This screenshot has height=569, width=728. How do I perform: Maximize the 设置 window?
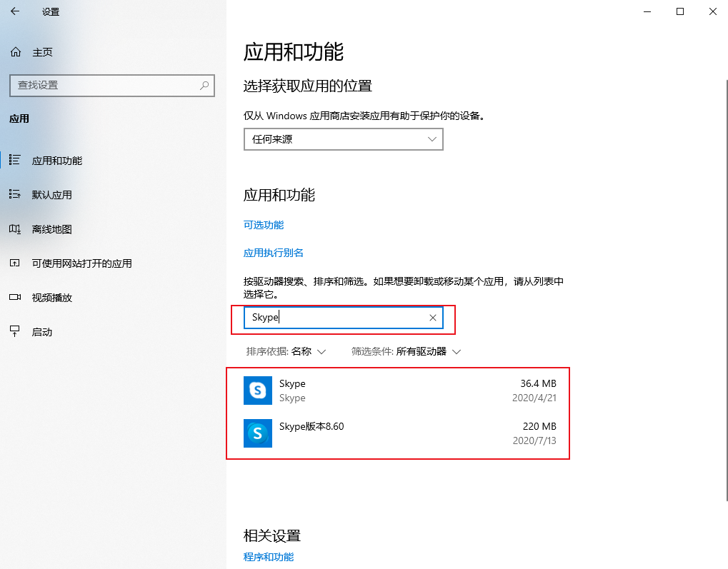pos(680,11)
